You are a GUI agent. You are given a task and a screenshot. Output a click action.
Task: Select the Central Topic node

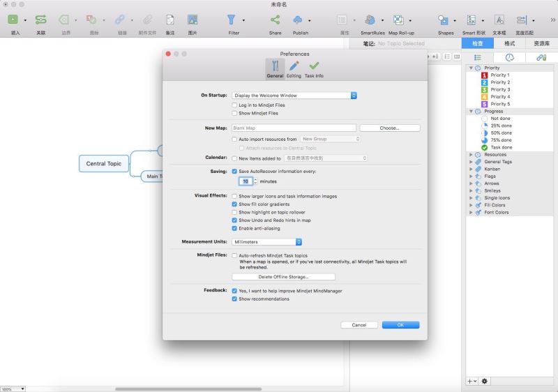(103, 164)
